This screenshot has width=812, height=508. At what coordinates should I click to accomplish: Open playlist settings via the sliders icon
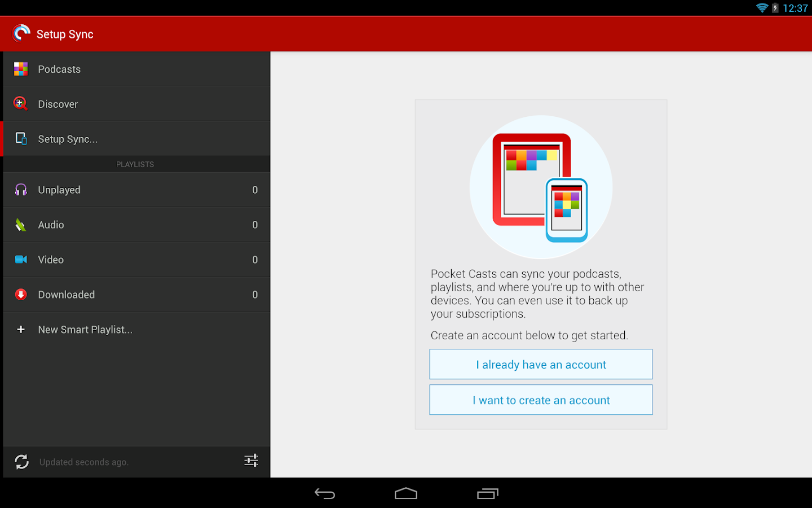[x=251, y=461]
